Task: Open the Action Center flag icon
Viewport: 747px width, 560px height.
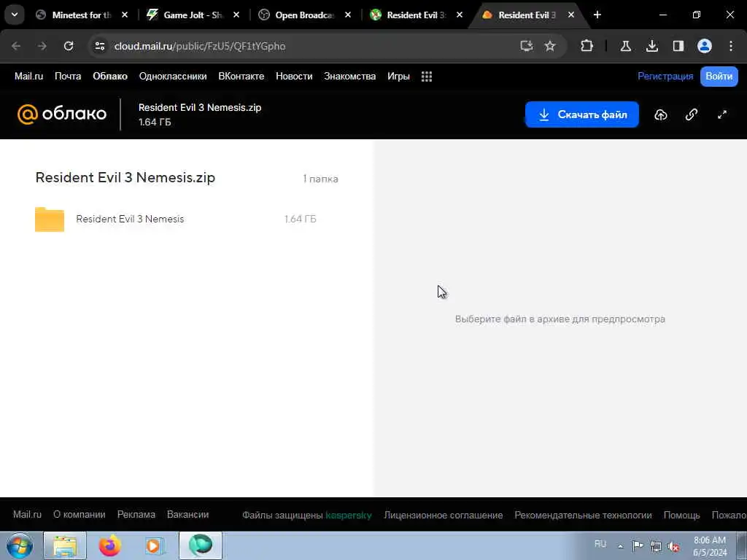Action: point(638,546)
